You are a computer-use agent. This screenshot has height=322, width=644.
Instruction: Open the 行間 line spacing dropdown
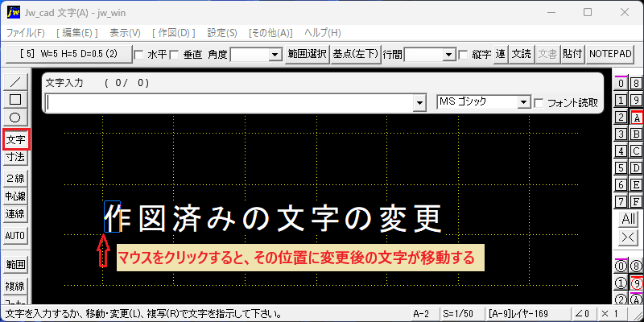pos(449,55)
